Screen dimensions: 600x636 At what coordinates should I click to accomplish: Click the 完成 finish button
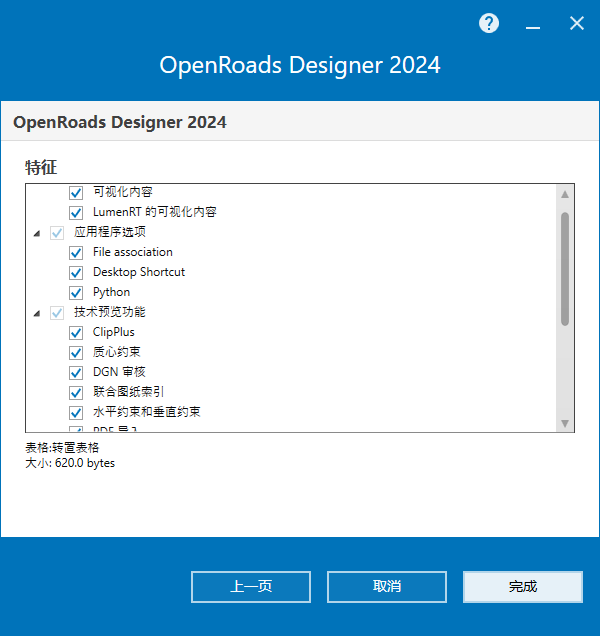[x=523, y=587]
